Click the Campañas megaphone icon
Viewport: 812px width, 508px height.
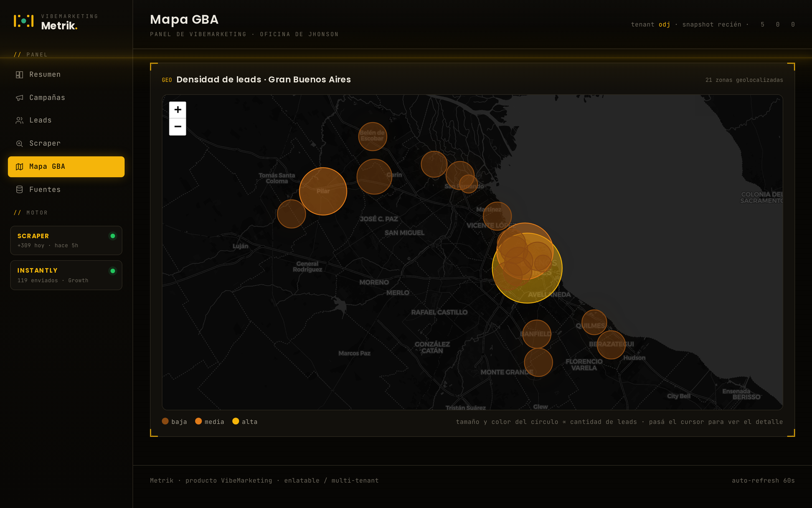point(19,98)
